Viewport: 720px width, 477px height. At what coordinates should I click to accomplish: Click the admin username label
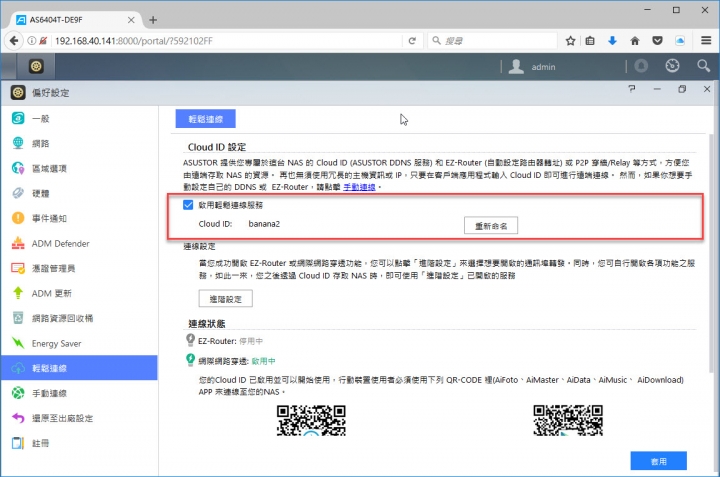543,67
